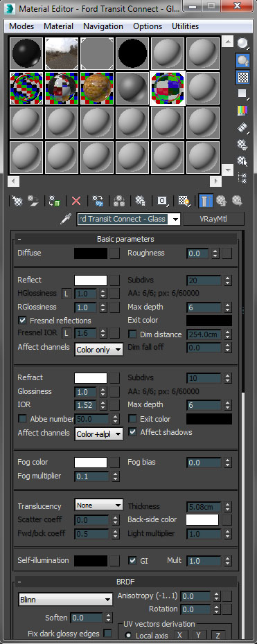Click the Material ID Channel icon
257x644 pixels.
[163, 200]
